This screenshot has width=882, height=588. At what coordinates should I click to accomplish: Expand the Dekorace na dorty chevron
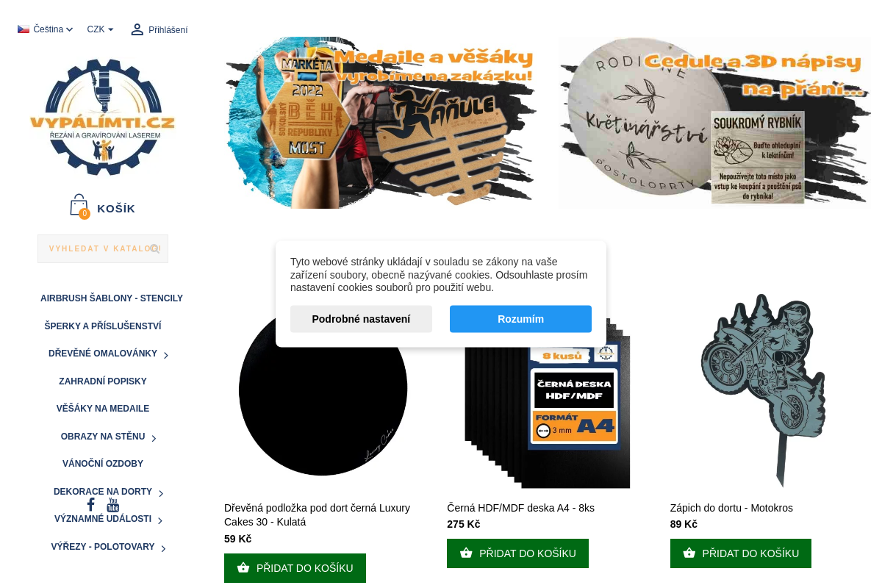point(161,493)
